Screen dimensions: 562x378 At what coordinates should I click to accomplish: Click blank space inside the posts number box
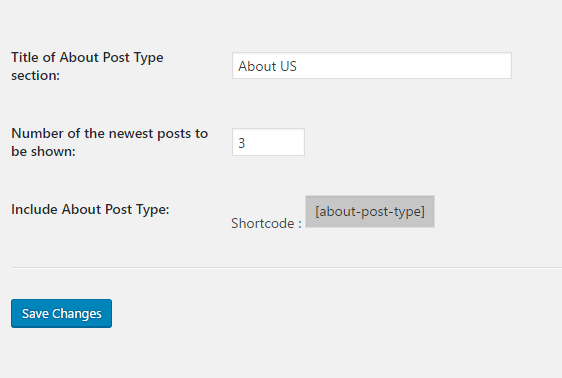point(274,142)
